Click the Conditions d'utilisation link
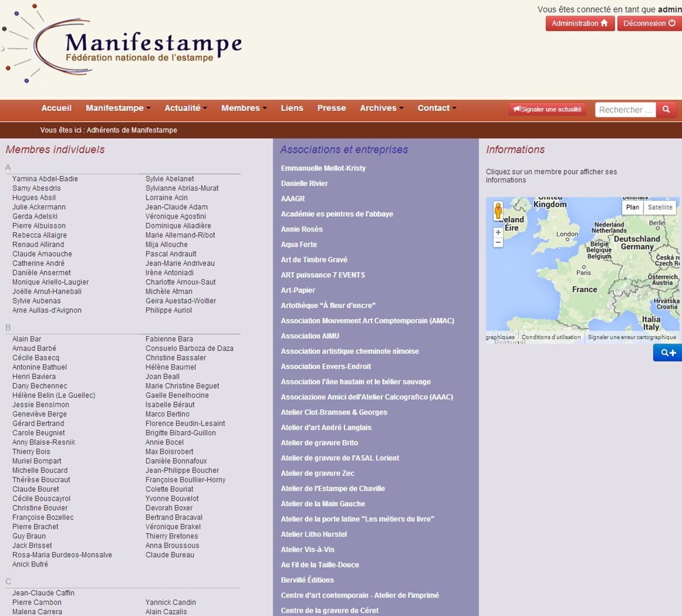 point(551,337)
